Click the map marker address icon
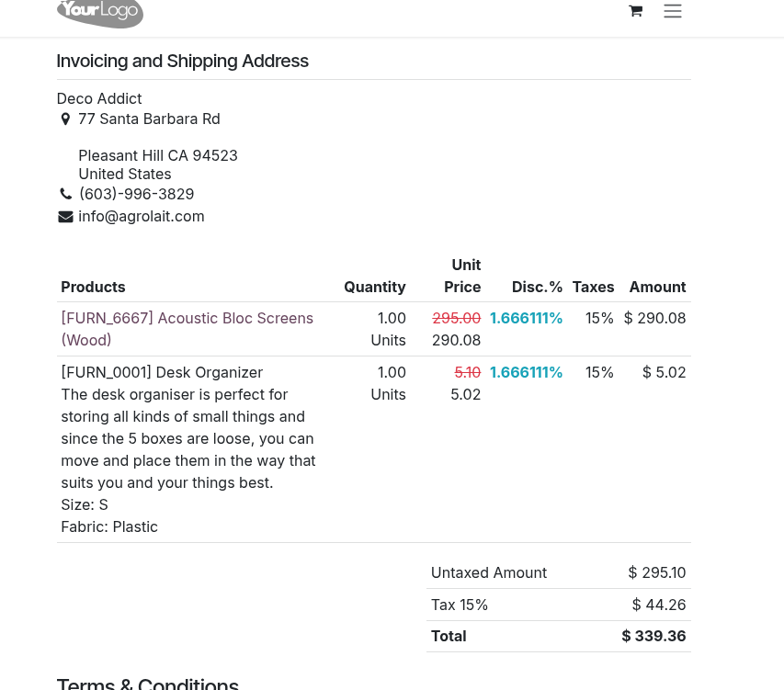Screen dimensions: 784x690 65,119
